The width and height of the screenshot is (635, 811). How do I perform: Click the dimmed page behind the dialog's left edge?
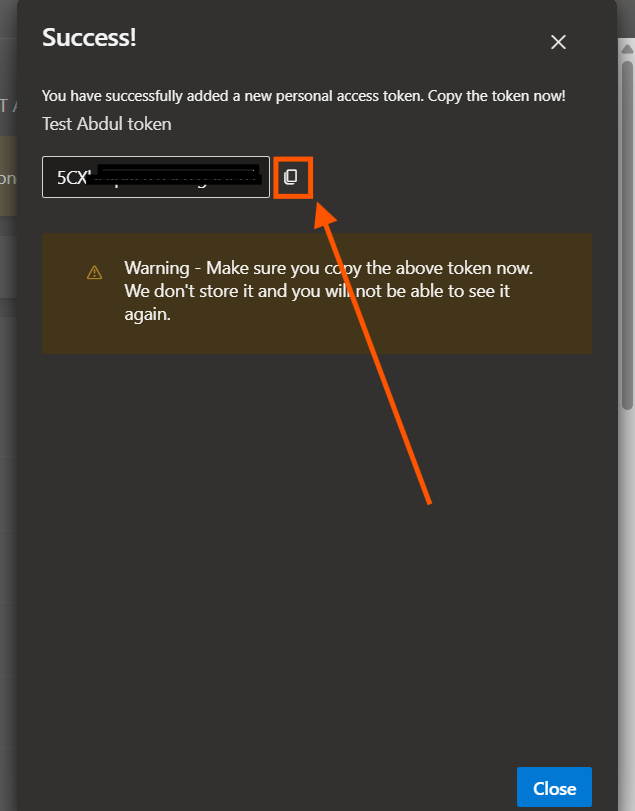8,414
